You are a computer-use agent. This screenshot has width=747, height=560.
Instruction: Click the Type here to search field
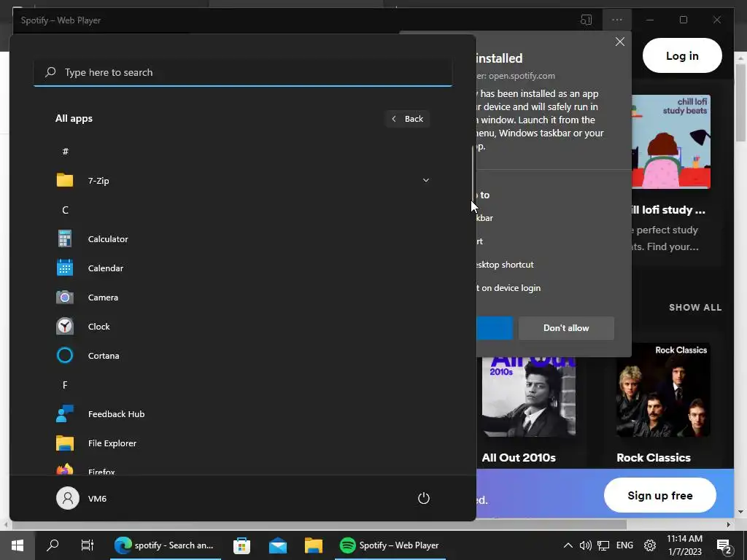coord(243,72)
